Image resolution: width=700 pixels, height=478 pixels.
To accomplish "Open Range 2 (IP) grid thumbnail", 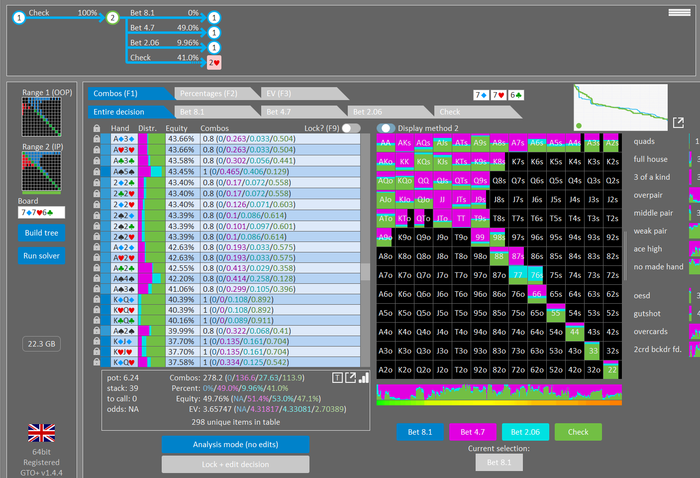I will point(42,172).
